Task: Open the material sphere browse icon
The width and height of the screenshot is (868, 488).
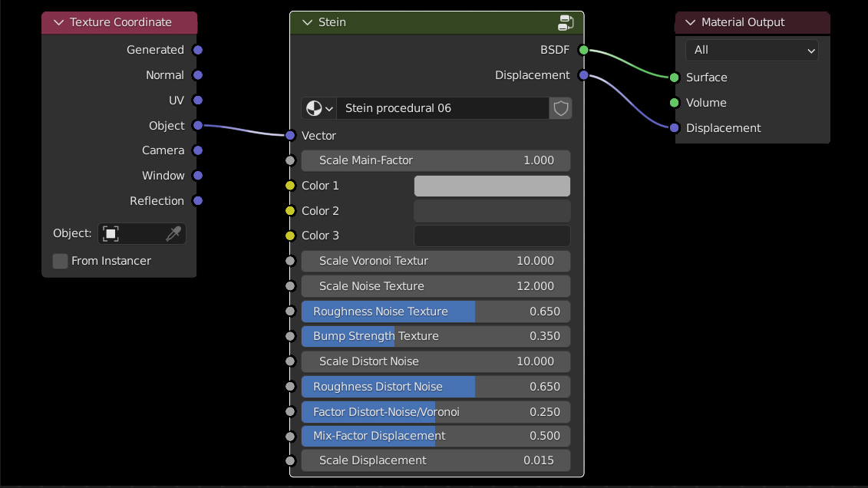Action: pyautogui.click(x=319, y=108)
